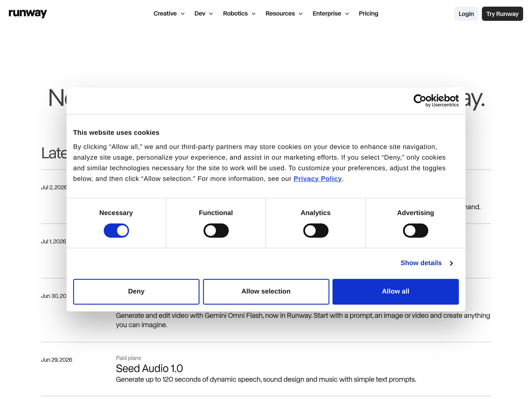Click the "Necessary" category label
Viewport: 532px width, 399px height.
(116, 213)
